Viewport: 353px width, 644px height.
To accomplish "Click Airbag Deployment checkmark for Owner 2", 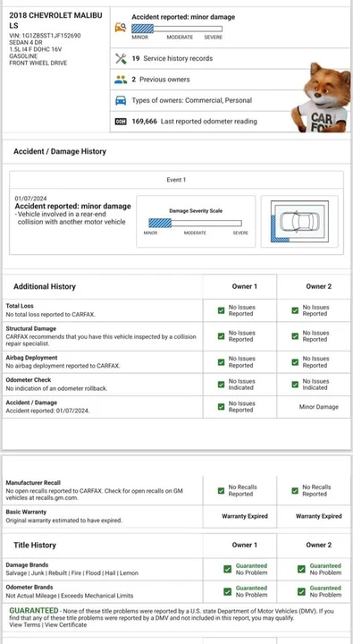I will coord(295,362).
